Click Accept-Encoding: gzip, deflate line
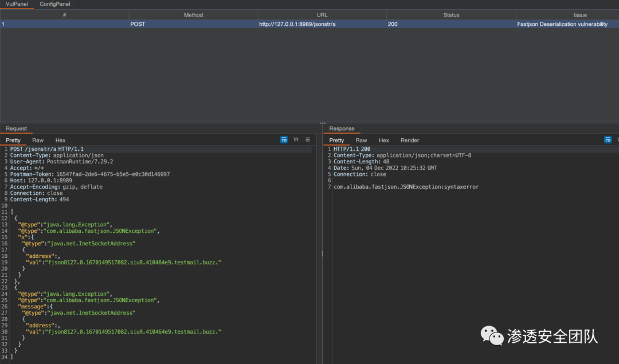The image size is (619, 364). pos(56,187)
